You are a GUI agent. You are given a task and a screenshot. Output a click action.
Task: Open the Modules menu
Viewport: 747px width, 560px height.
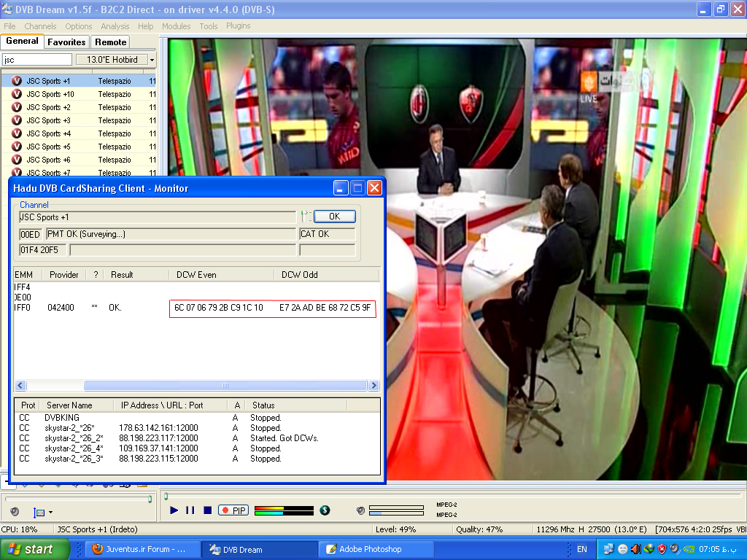pos(177,26)
